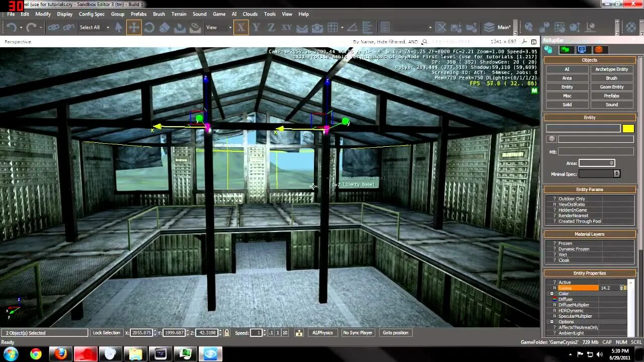Click the Redo arrow icon

click(x=31, y=27)
